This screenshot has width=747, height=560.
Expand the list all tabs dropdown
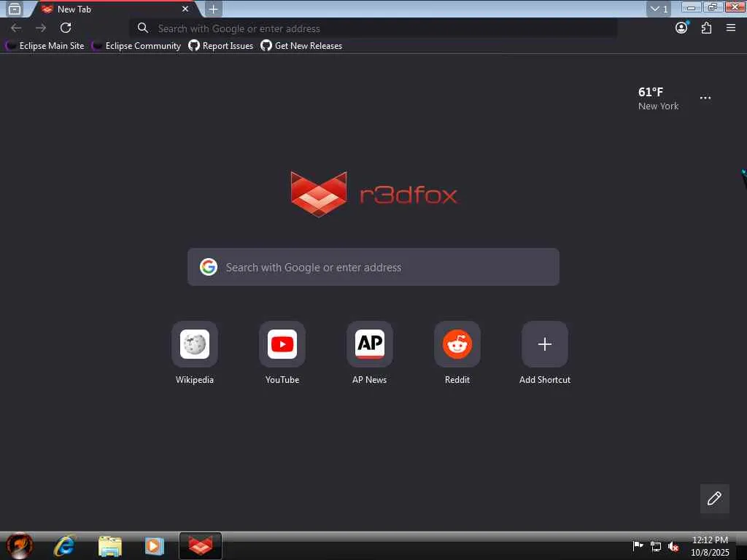click(659, 9)
